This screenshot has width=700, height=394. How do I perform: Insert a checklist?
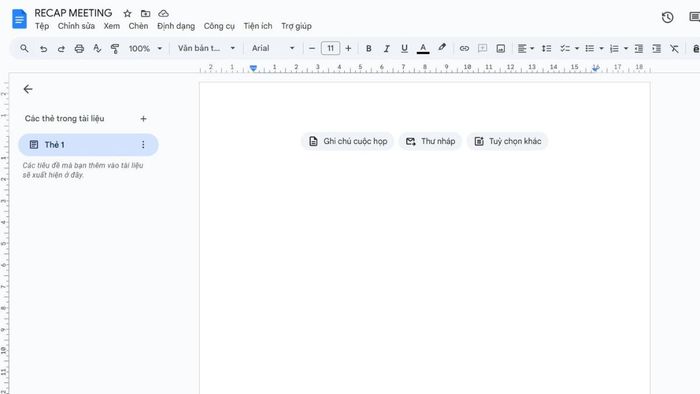click(x=565, y=49)
